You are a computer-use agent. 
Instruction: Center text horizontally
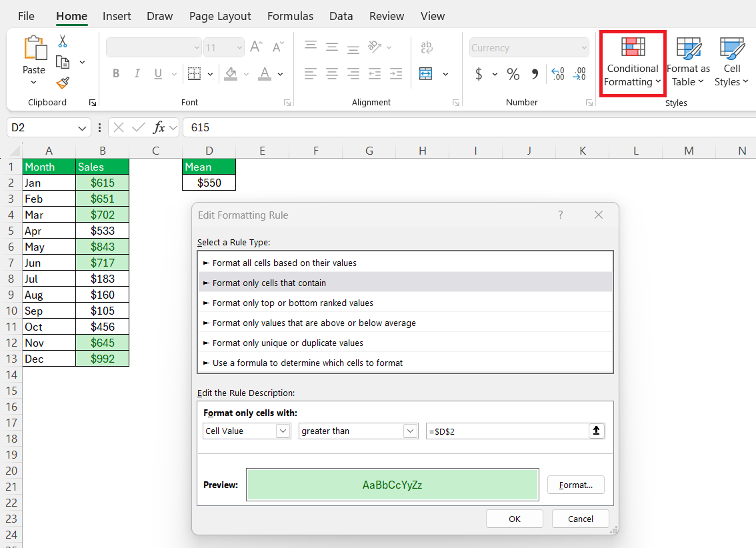(x=332, y=74)
